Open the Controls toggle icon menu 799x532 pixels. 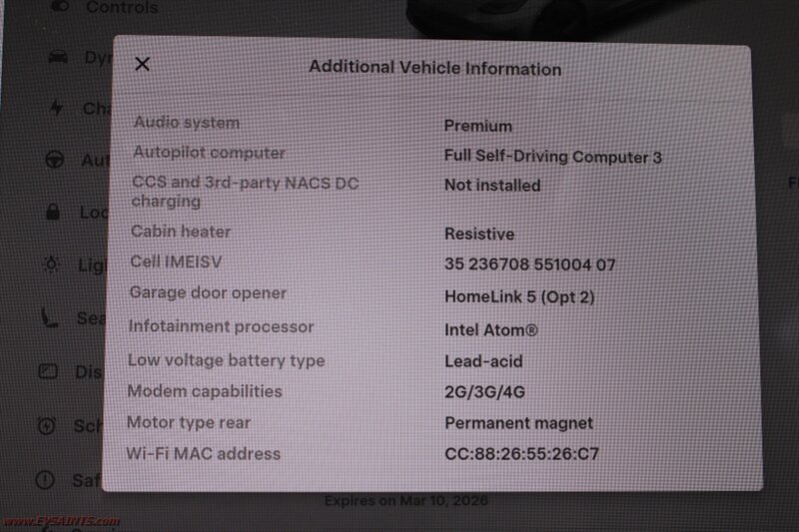(61, 6)
